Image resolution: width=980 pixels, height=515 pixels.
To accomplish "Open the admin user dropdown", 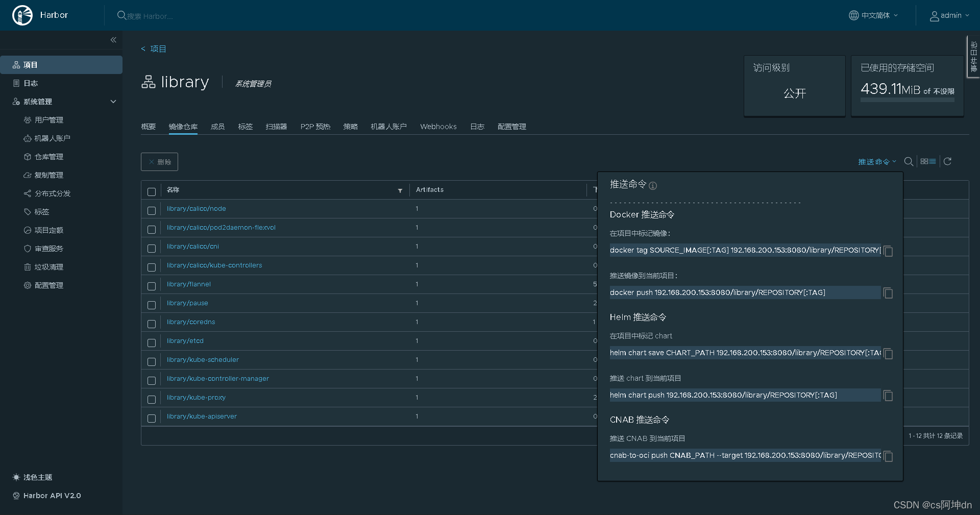I will (x=949, y=15).
